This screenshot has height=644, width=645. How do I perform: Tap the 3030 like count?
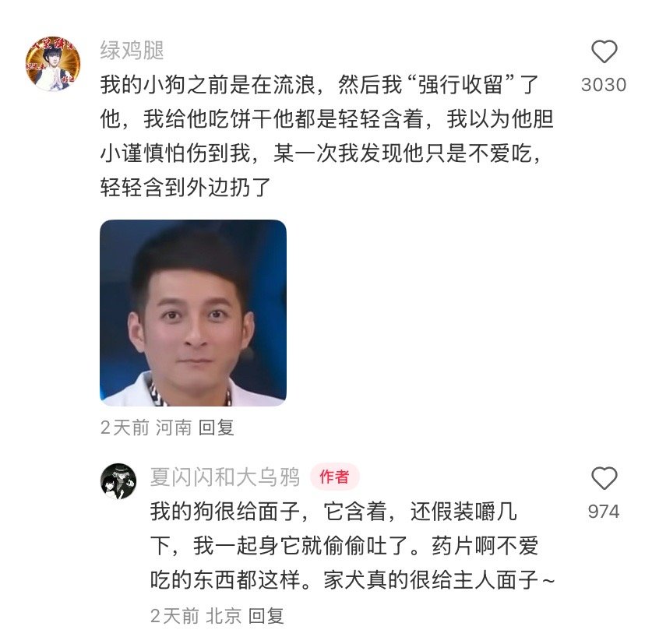click(604, 85)
